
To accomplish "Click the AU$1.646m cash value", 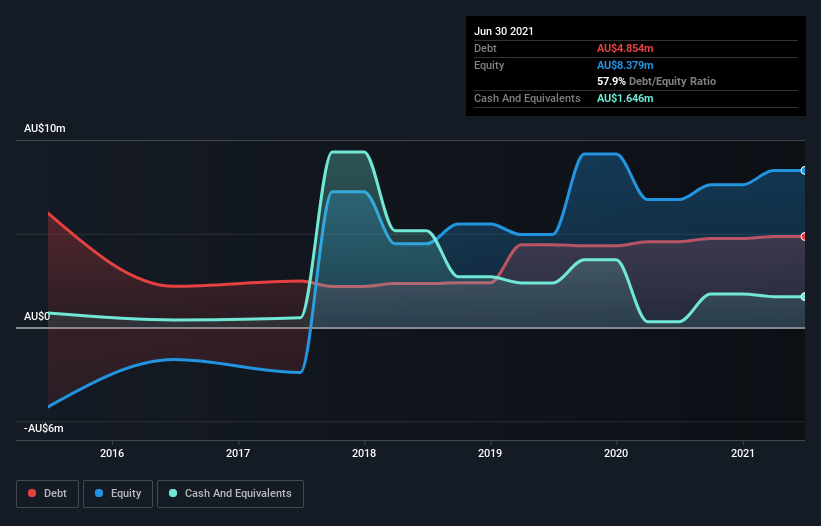I will tap(625, 98).
